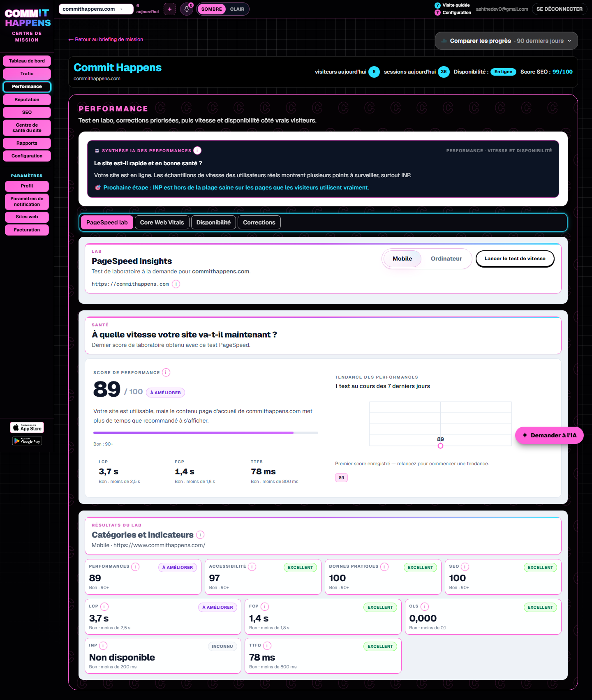
Task: Open Paramètres de notification
Action: 27,202
